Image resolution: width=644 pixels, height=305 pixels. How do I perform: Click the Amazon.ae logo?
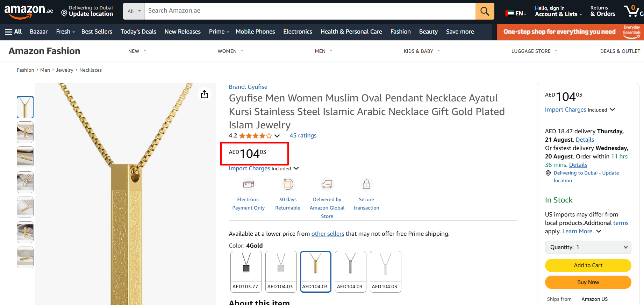(x=28, y=11)
